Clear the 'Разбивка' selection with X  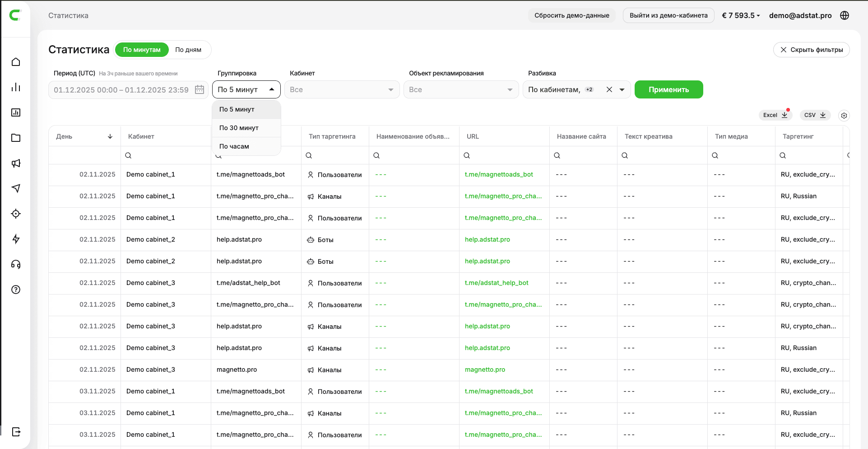(609, 89)
